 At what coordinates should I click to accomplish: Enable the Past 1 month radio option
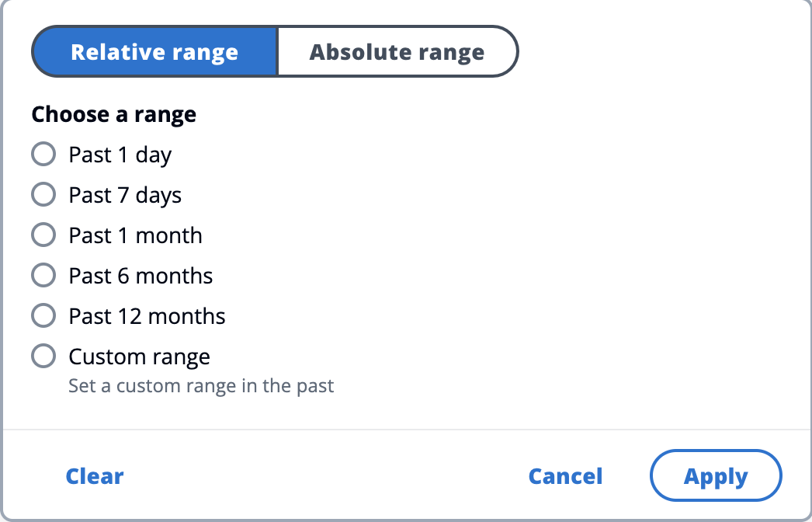pos(43,235)
